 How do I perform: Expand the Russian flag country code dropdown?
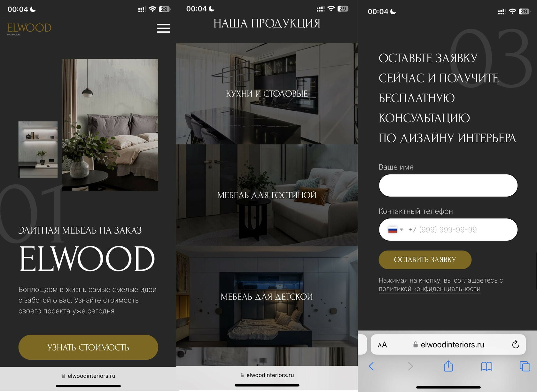coord(395,230)
